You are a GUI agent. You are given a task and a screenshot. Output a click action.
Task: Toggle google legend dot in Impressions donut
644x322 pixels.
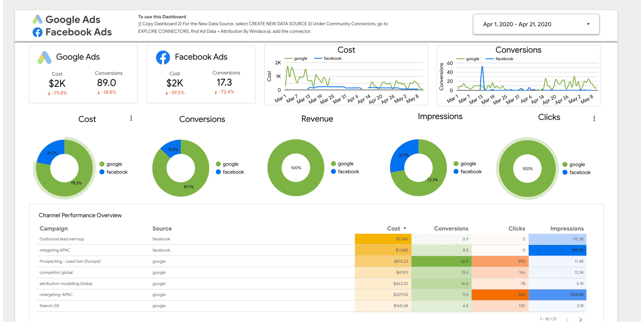(456, 164)
